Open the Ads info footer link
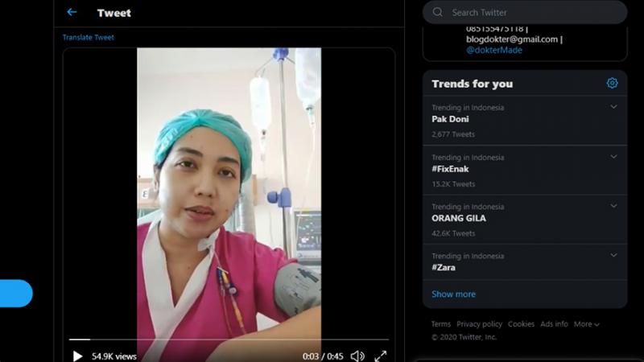644x362 pixels. coord(554,324)
